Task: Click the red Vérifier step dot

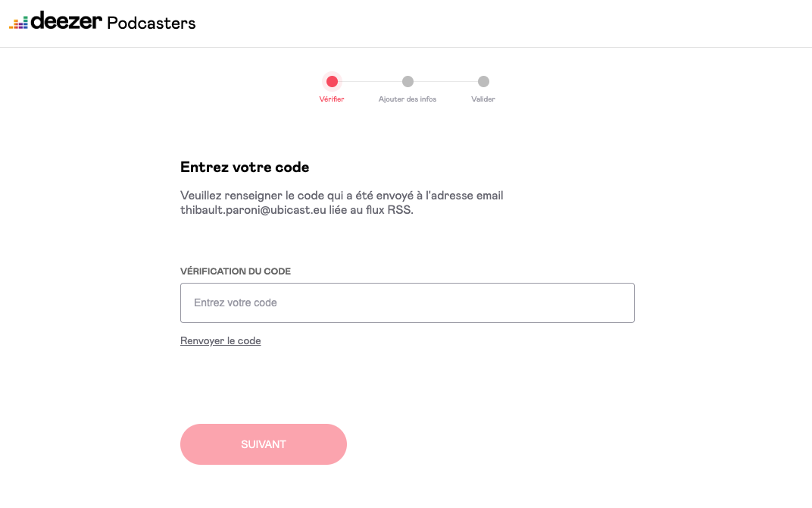Action: 332,81
